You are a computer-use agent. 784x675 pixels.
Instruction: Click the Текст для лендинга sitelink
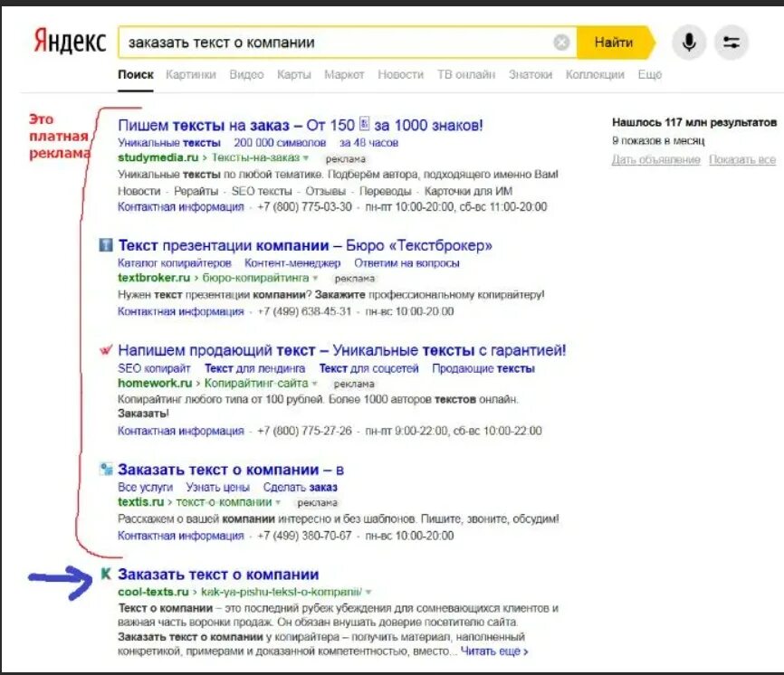click(x=255, y=368)
